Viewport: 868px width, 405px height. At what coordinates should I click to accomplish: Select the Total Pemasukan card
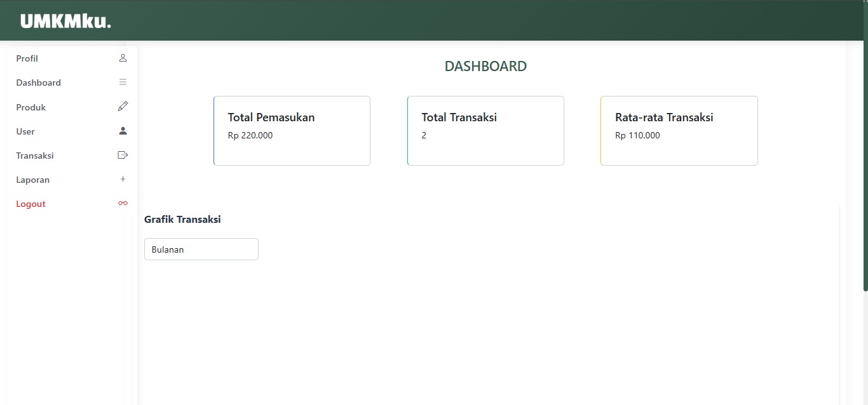292,131
